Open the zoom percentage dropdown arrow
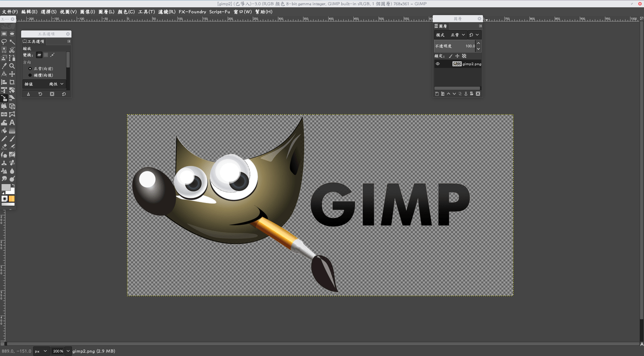The height and width of the screenshot is (356, 644). pos(68,351)
